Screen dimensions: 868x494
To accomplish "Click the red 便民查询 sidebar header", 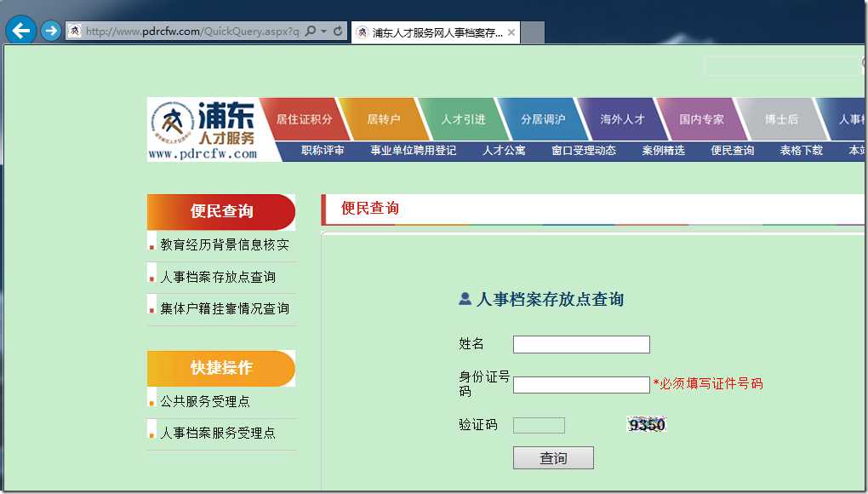I will [221, 211].
